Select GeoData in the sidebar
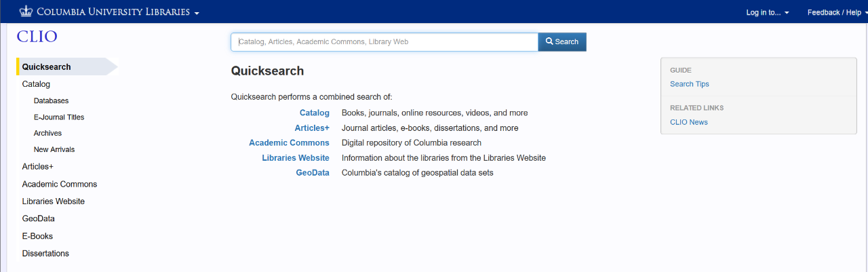The height and width of the screenshot is (272, 868). point(39,218)
